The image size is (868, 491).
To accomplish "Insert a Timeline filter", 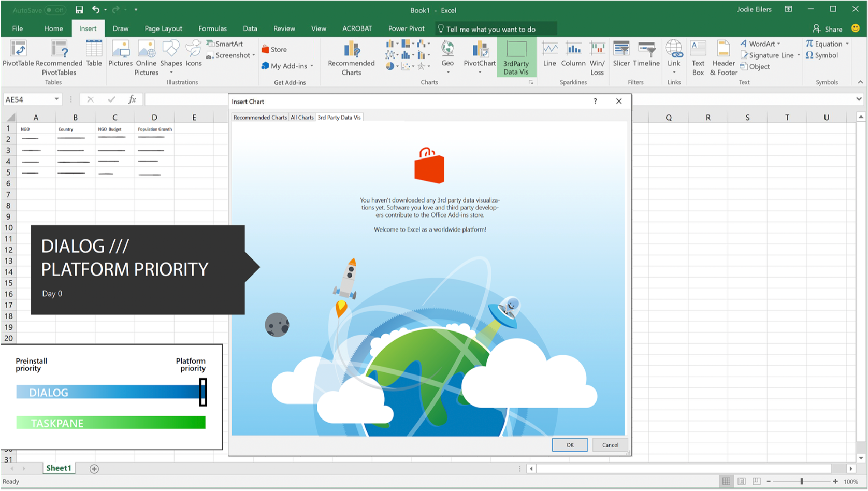I will [x=646, y=54].
